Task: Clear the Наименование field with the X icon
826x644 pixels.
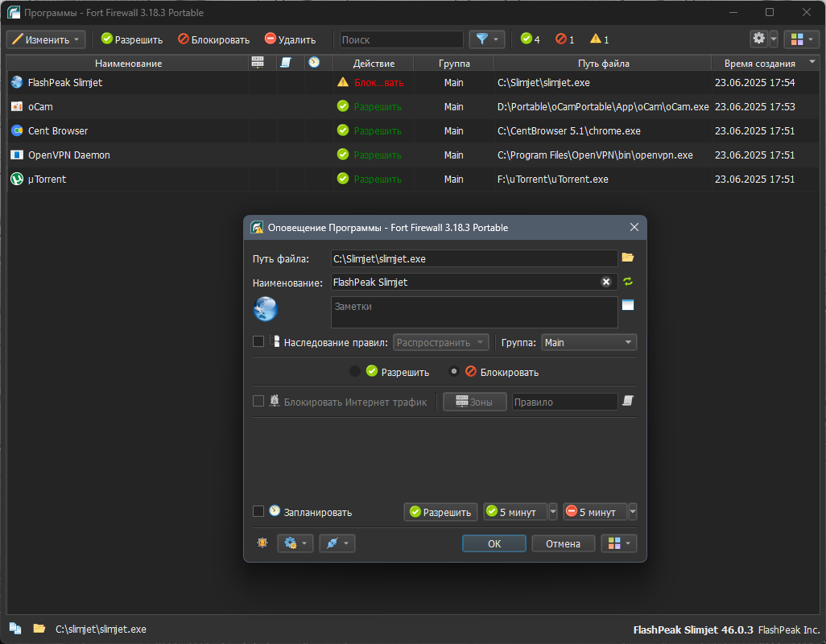Action: point(605,282)
